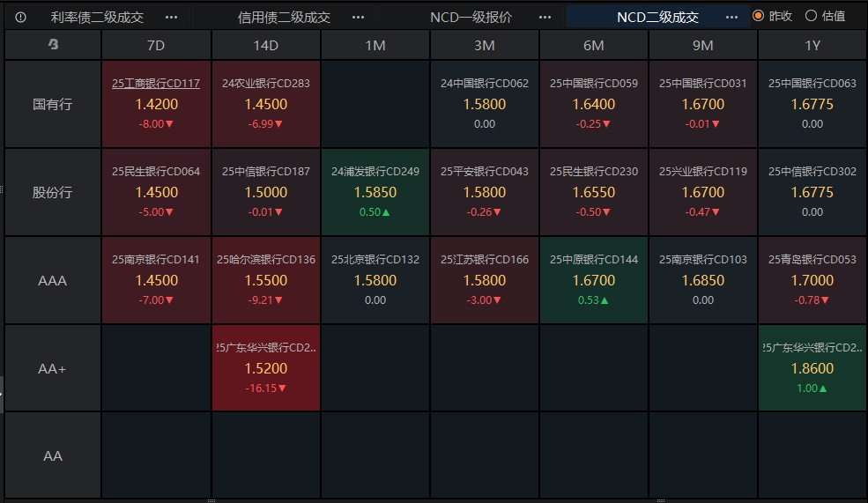Screen dimensions: 868x503
Task: Open the more menu beside NCD一级报价
Action: [545, 17]
